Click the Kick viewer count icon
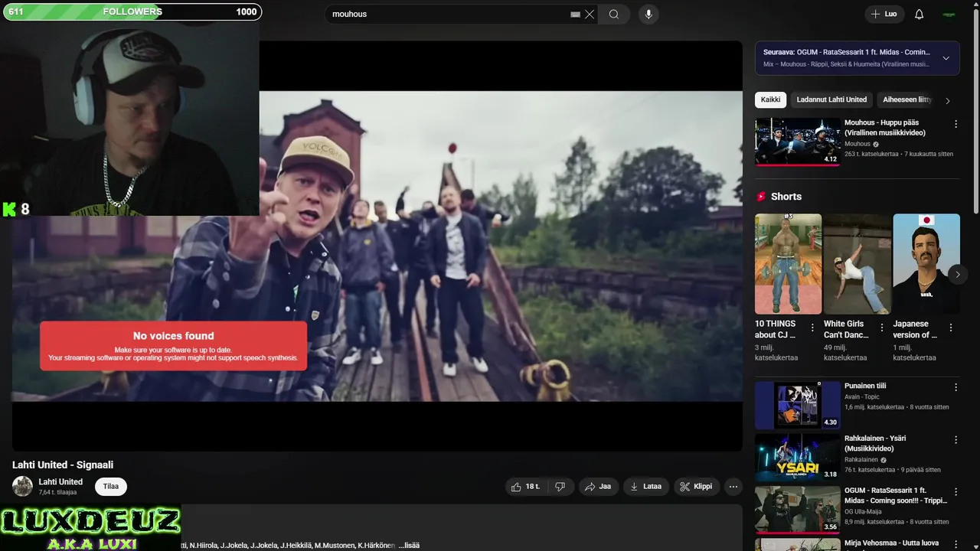 pos(9,209)
